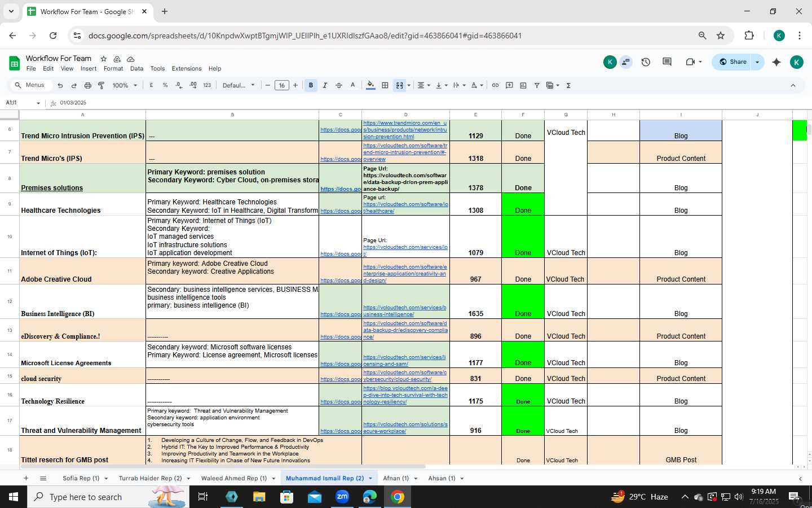
Task: Apply strikethrough formatting
Action: tap(339, 85)
